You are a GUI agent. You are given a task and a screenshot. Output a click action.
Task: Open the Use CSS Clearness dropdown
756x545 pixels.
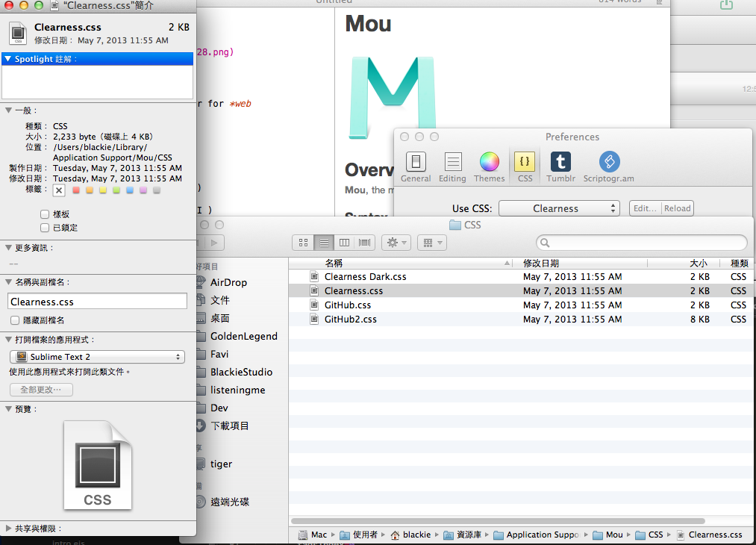tap(559, 208)
